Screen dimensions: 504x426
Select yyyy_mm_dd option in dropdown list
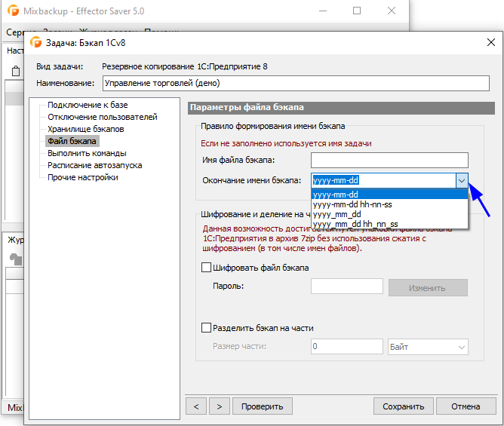click(389, 214)
